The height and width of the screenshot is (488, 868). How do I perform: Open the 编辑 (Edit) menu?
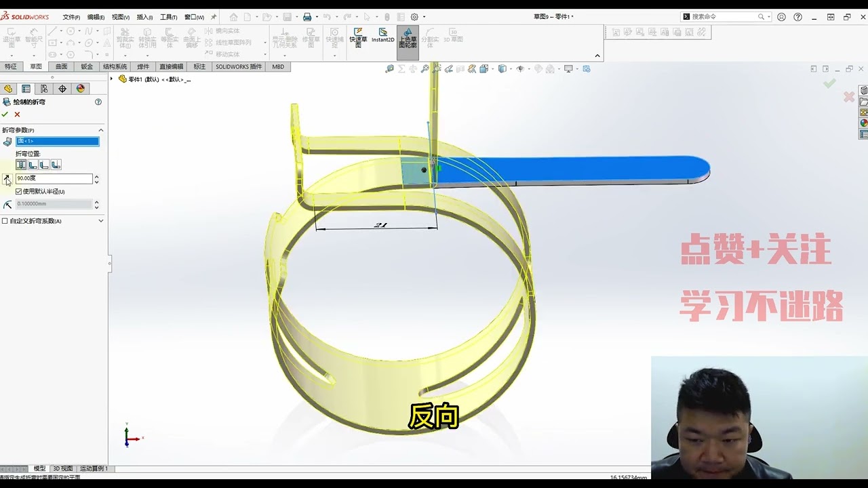(96, 17)
